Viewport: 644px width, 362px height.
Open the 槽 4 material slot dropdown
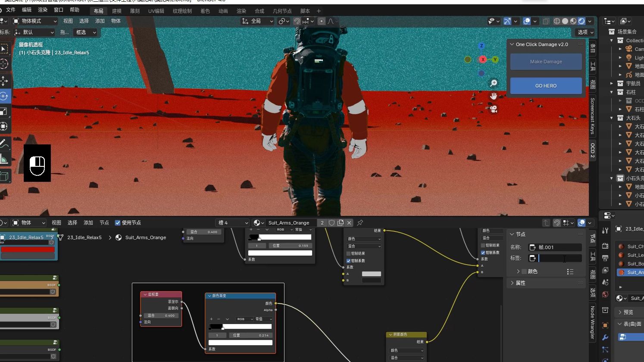click(x=232, y=223)
